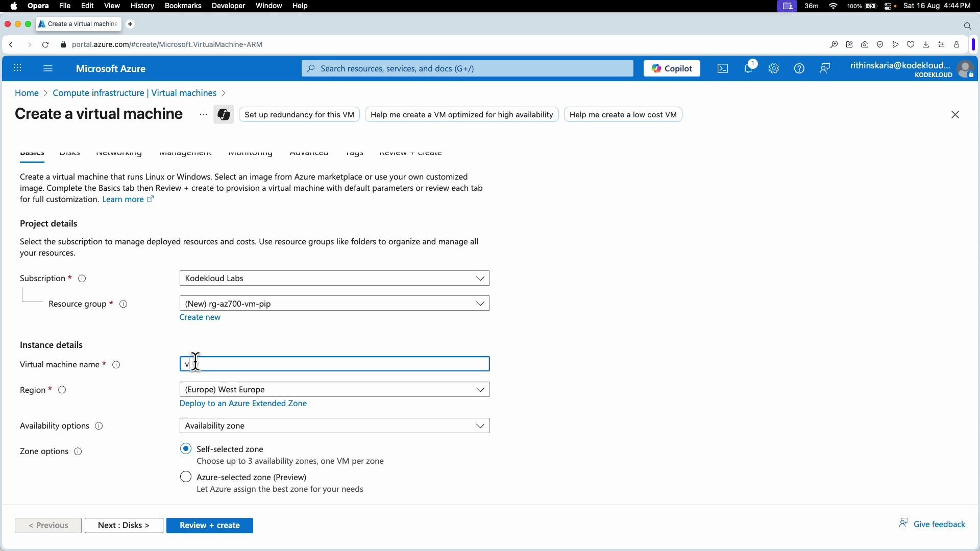Open the Developer menu in menu bar

(x=228, y=6)
